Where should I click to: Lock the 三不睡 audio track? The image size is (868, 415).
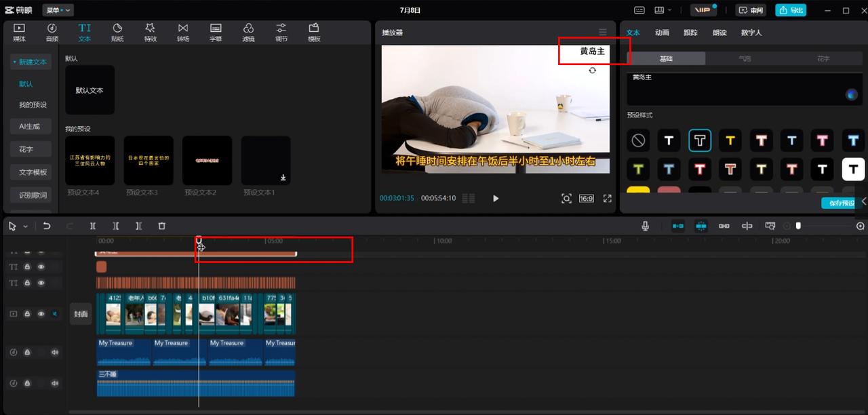coord(27,383)
